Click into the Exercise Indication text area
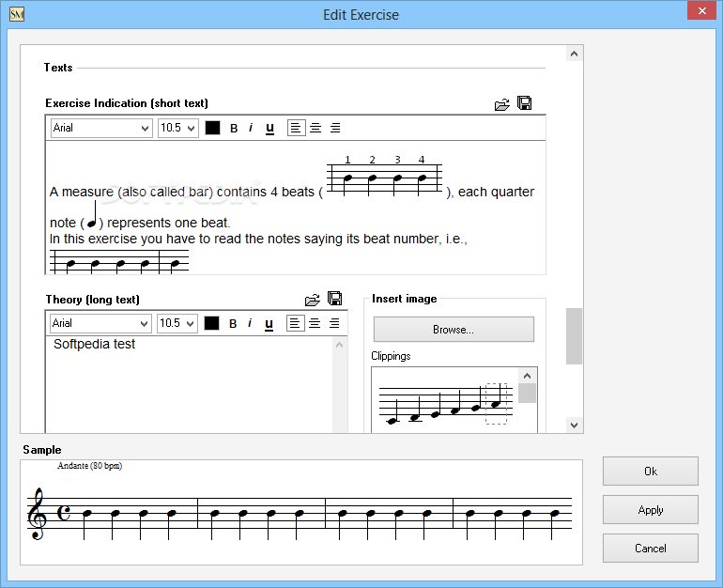The image size is (723, 588). click(296, 208)
